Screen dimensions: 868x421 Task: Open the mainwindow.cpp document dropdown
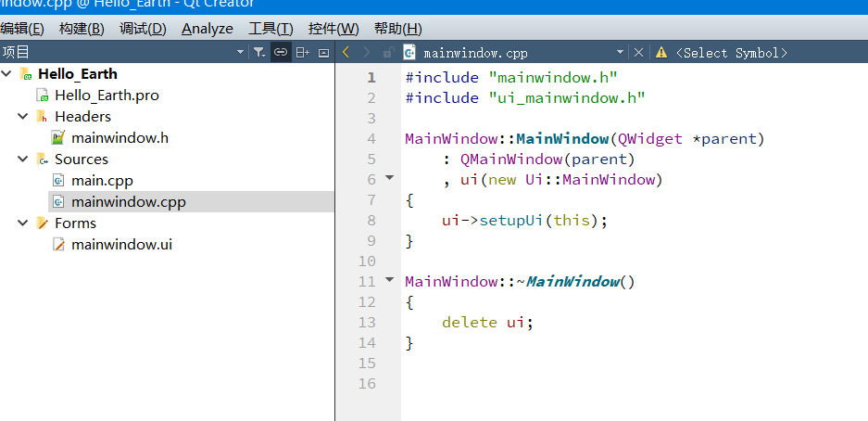pos(620,53)
